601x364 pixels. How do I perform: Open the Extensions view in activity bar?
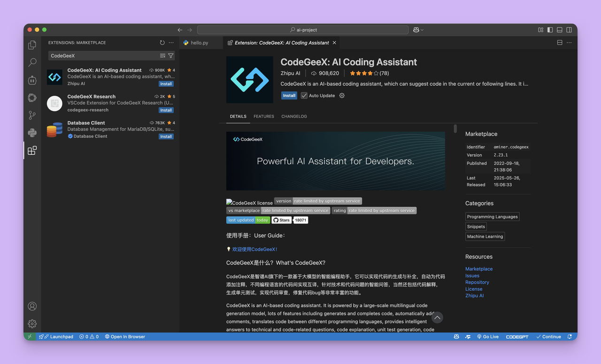(32, 151)
